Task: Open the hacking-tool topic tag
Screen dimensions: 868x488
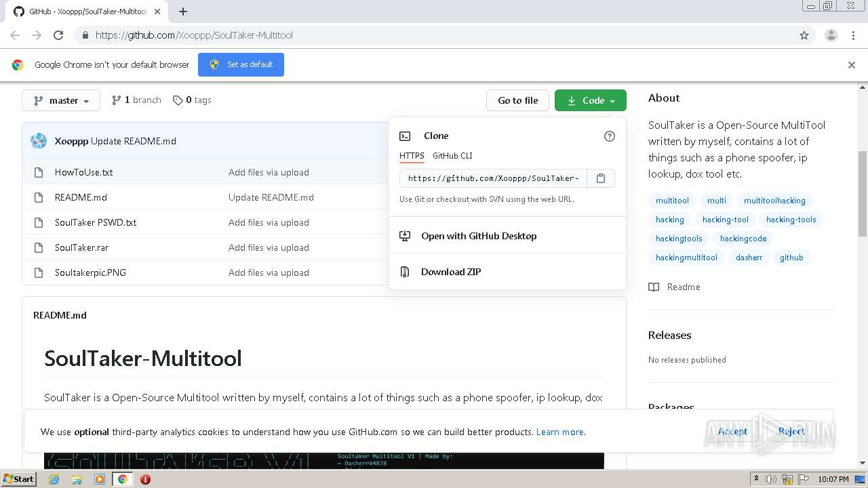Action: tap(726, 220)
